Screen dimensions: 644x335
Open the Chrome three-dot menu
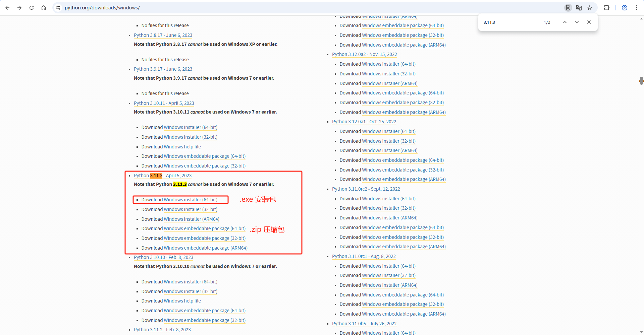coord(637,8)
